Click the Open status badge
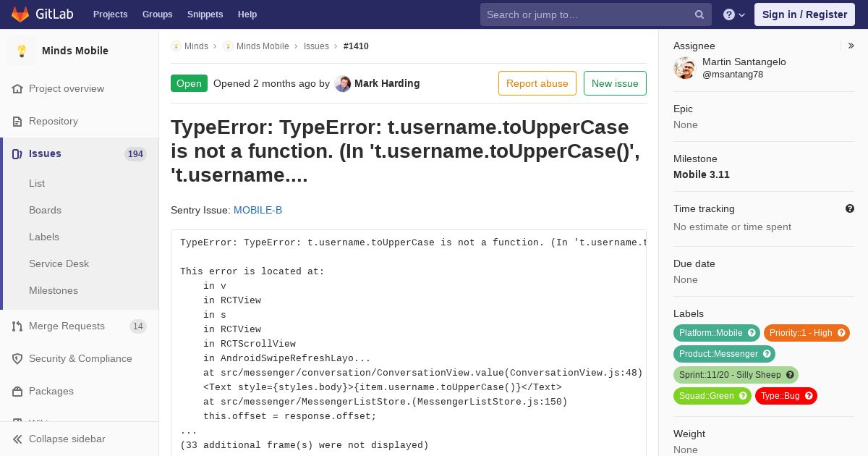 (189, 83)
